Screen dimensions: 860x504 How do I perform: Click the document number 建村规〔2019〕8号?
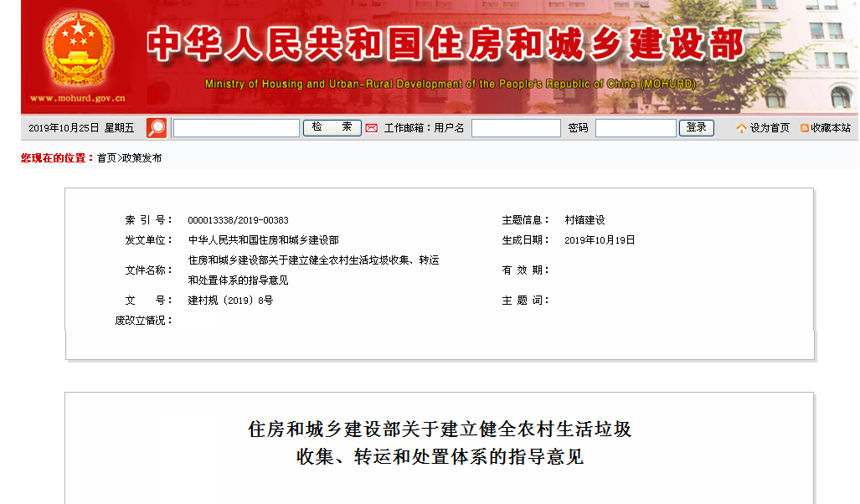coord(230,300)
